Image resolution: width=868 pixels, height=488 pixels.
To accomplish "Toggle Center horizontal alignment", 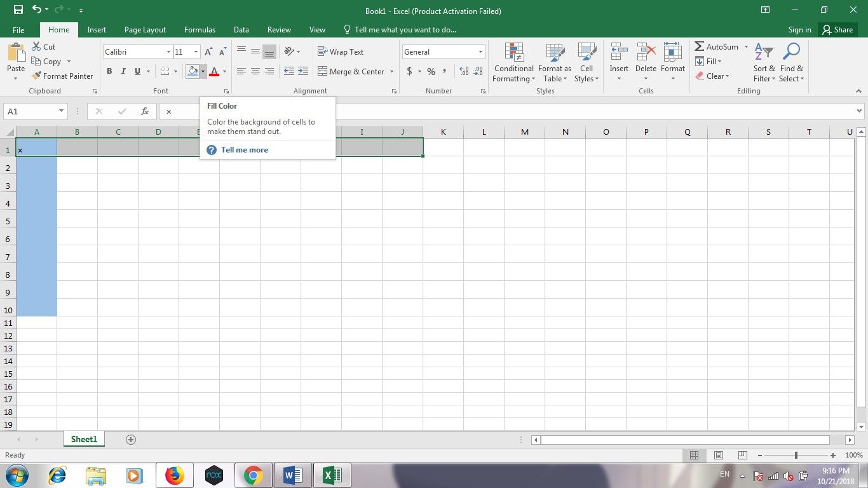I will [255, 71].
